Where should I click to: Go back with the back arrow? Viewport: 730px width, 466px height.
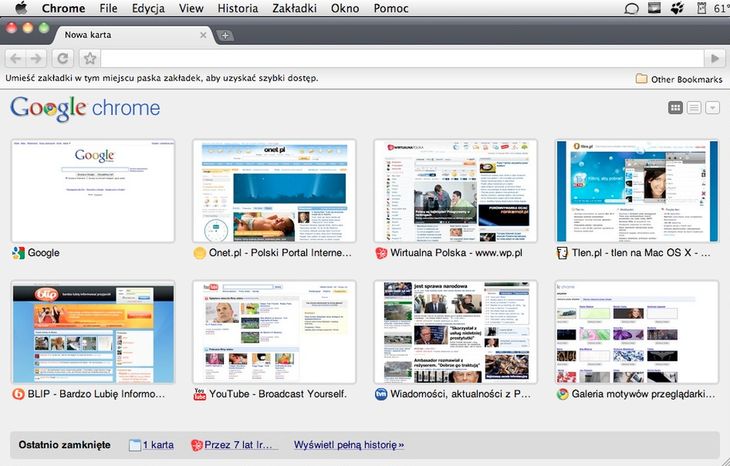[15, 59]
